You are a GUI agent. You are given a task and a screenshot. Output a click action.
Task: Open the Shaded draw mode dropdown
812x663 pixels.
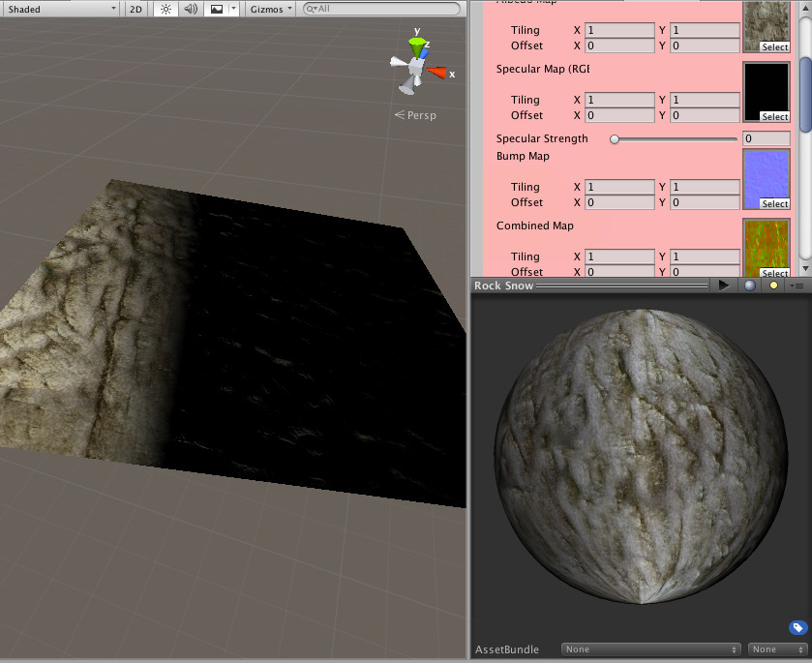click(58, 11)
